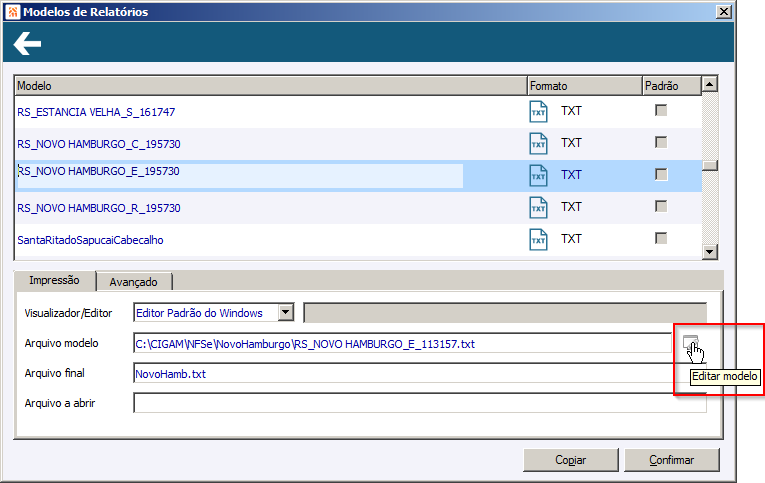Click the Modelos de Relatórios title bar app icon
This screenshot has width=765, height=483.
(x=13, y=12)
